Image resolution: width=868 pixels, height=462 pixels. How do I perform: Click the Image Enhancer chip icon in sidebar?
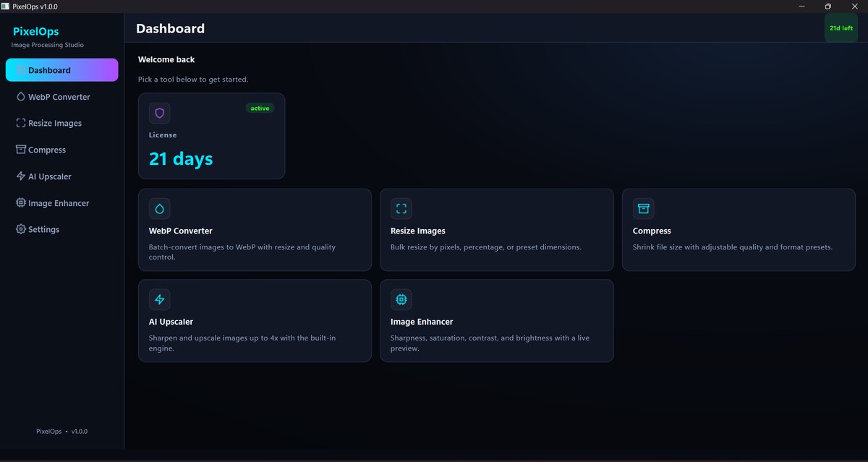tap(21, 203)
